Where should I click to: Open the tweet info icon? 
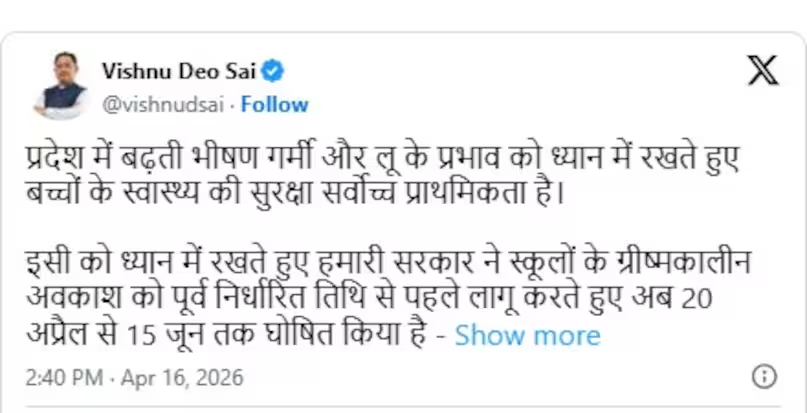(x=763, y=377)
